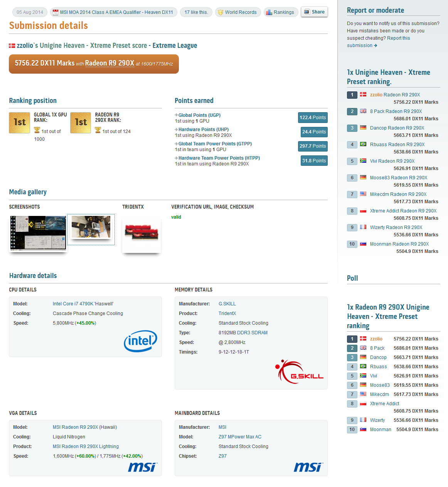Click rank 1 badge in Xtreme Preset ranking

pyautogui.click(x=352, y=95)
